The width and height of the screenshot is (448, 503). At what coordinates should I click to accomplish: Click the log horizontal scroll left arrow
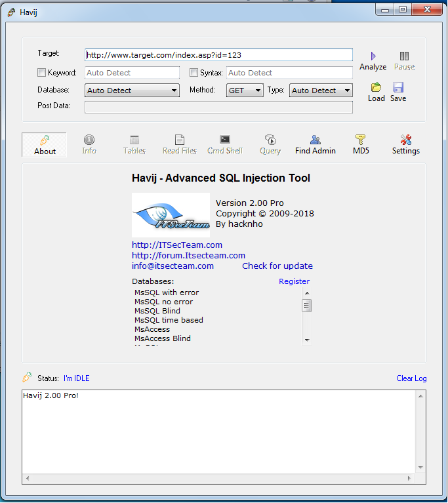coord(28,478)
